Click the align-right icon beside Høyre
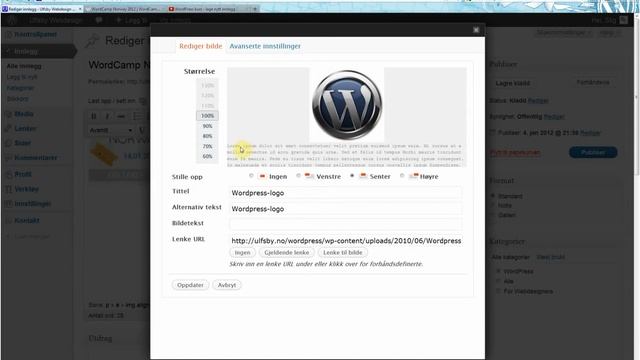The height and width of the screenshot is (360, 640). tap(413, 176)
